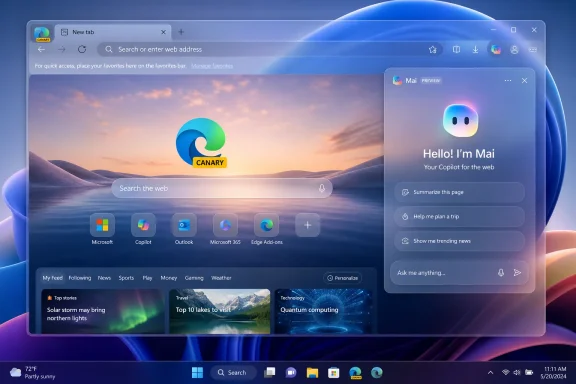Click the Edge Canary icon beside tab
Screen dimensions: 576x384
coord(42,34)
